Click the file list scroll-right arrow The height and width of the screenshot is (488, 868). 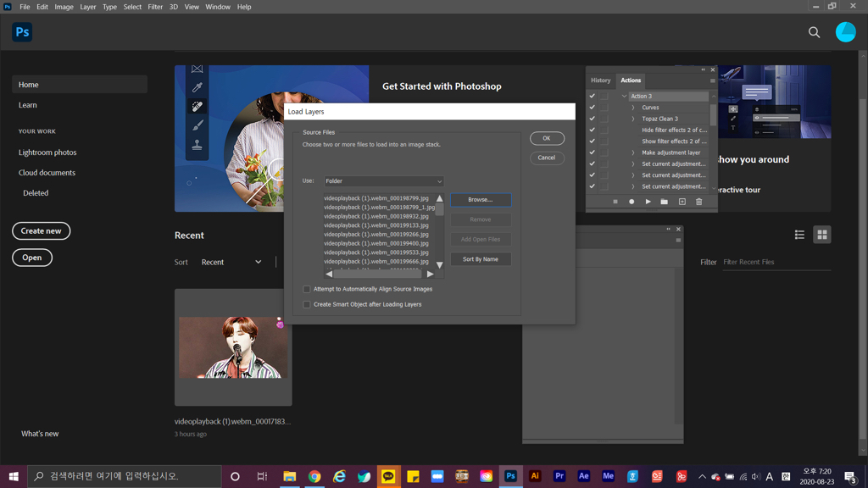430,274
